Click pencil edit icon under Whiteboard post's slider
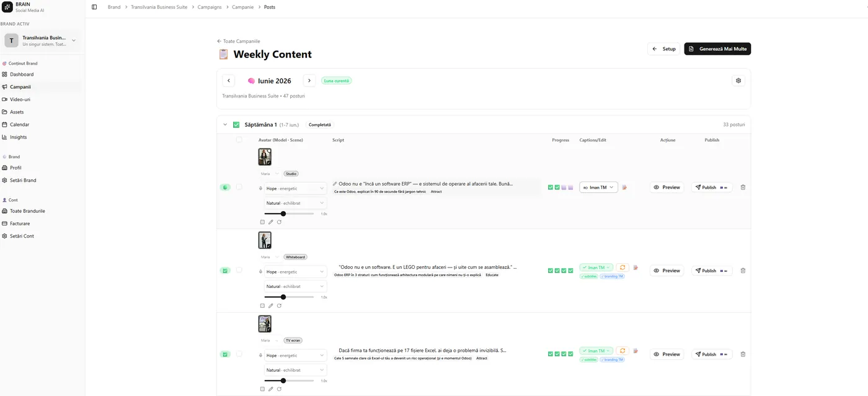Viewport: 868px width, 396px height. (271, 305)
